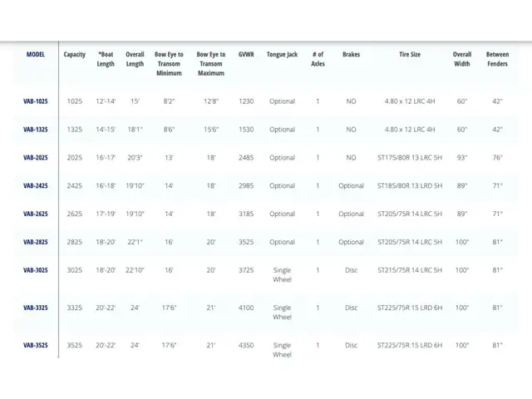The height and width of the screenshot is (399, 532).
Task: Select the VAB-2025 model link
Action: 36,158
